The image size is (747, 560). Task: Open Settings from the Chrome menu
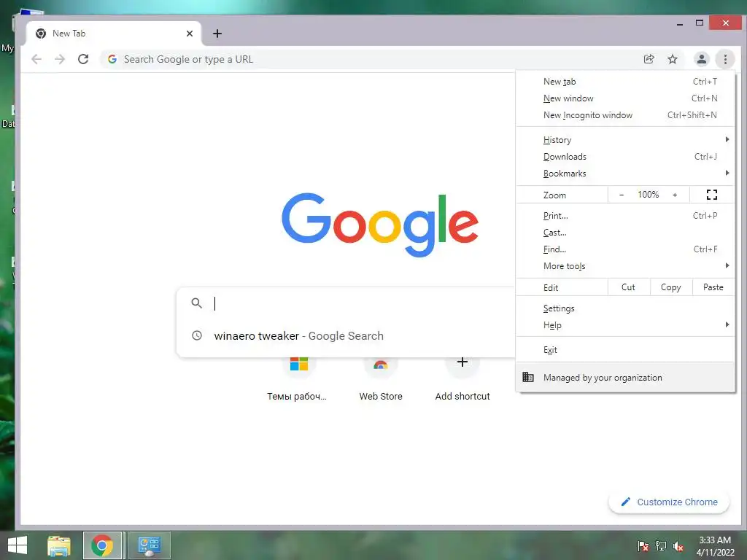click(x=625, y=308)
